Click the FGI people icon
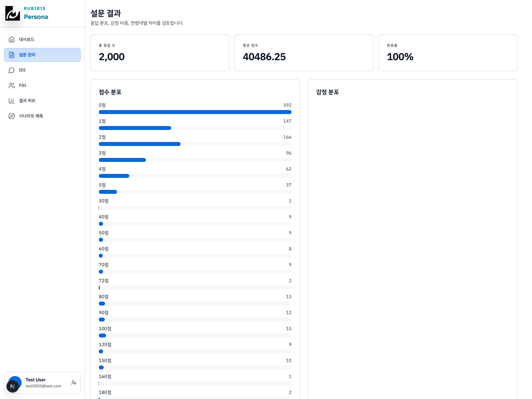The image size is (532, 399). coord(12,85)
